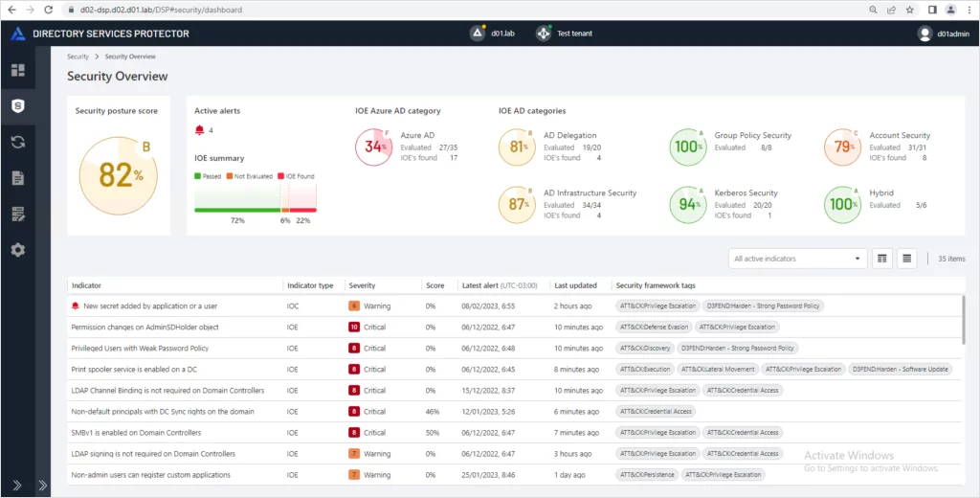Click the green Passed segment of IOE bar

[237, 210]
